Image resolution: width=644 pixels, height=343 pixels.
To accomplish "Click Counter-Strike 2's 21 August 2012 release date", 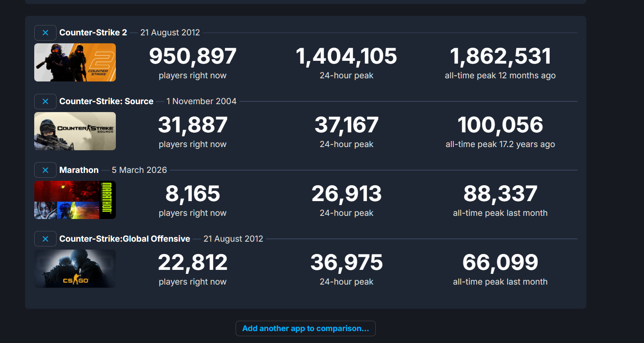I will 170,33.
